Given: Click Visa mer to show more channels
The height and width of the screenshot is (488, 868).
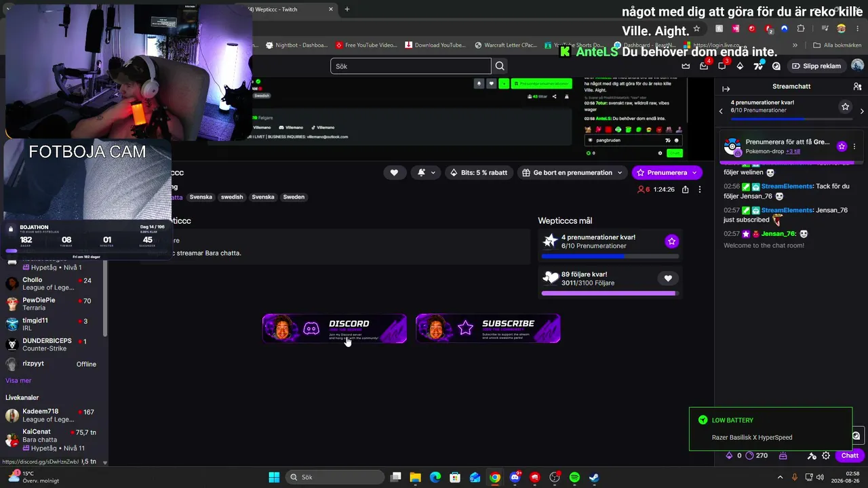Looking at the screenshot, I should click(x=18, y=381).
